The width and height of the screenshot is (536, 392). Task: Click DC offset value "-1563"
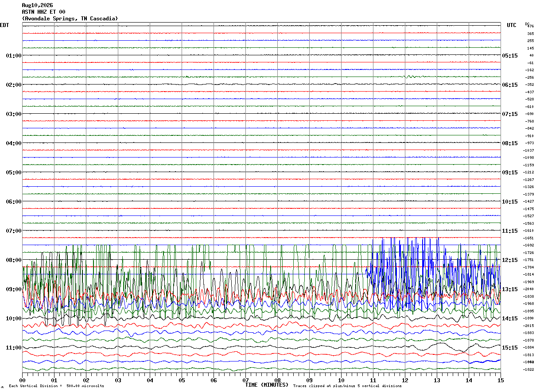(529, 223)
